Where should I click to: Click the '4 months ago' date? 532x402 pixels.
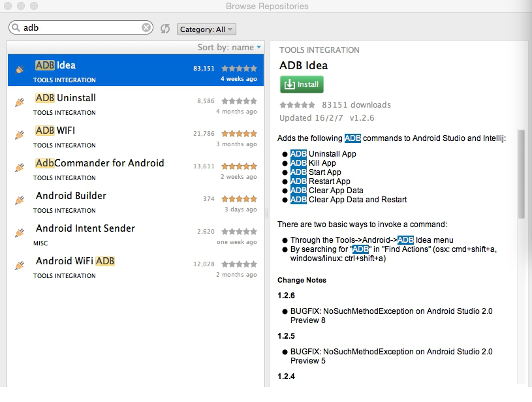point(236,112)
